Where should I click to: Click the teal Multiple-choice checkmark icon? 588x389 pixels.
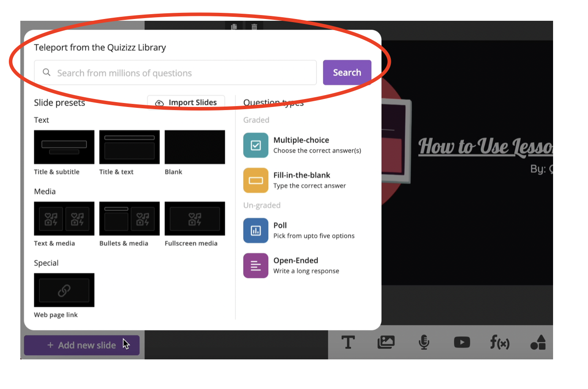pos(256,145)
